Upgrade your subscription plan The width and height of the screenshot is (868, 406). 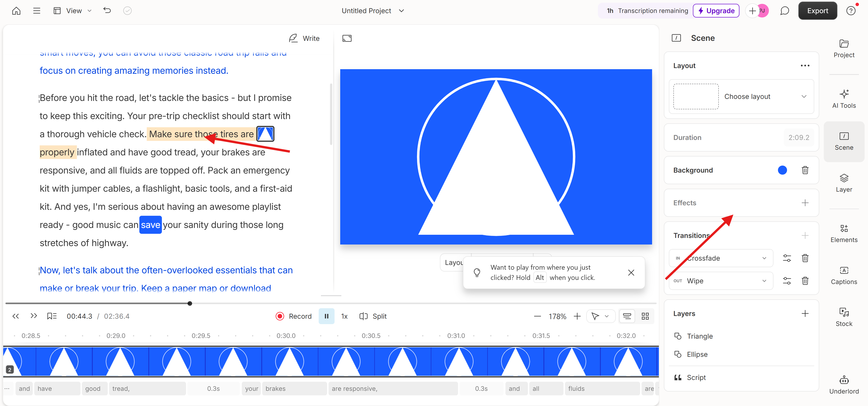click(x=716, y=10)
